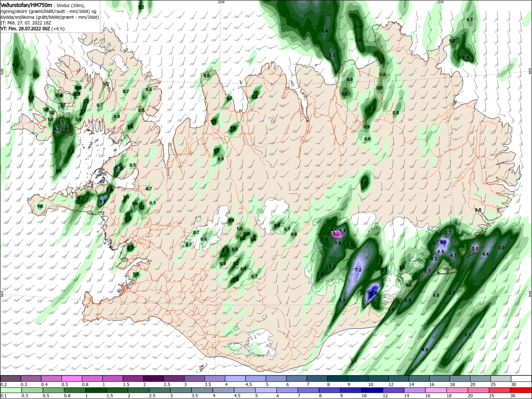Click top-row snow swatch between 4 and 4.5

234,379
